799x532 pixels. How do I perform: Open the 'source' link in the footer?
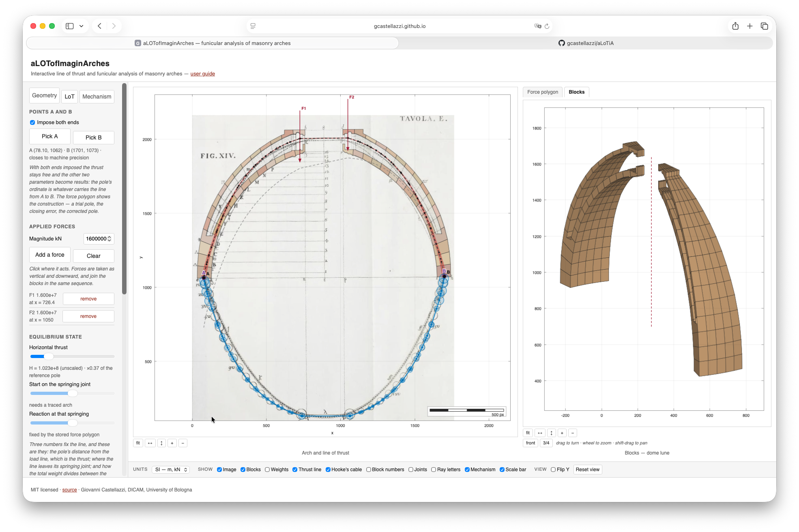[x=69, y=490]
